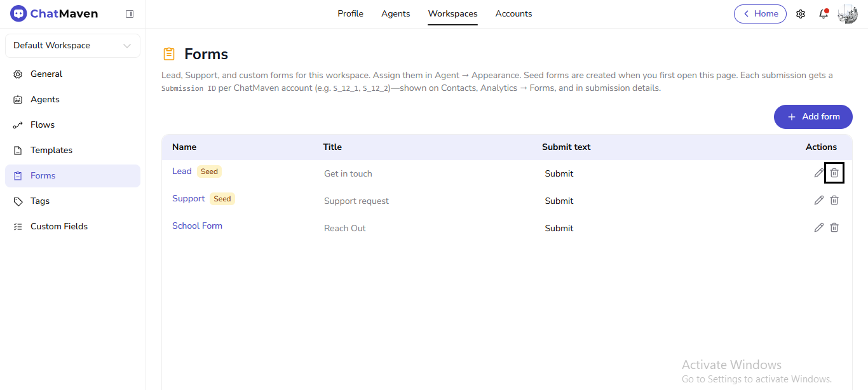Click the Add form button
Viewport: 868px width, 390px height.
coord(813,117)
